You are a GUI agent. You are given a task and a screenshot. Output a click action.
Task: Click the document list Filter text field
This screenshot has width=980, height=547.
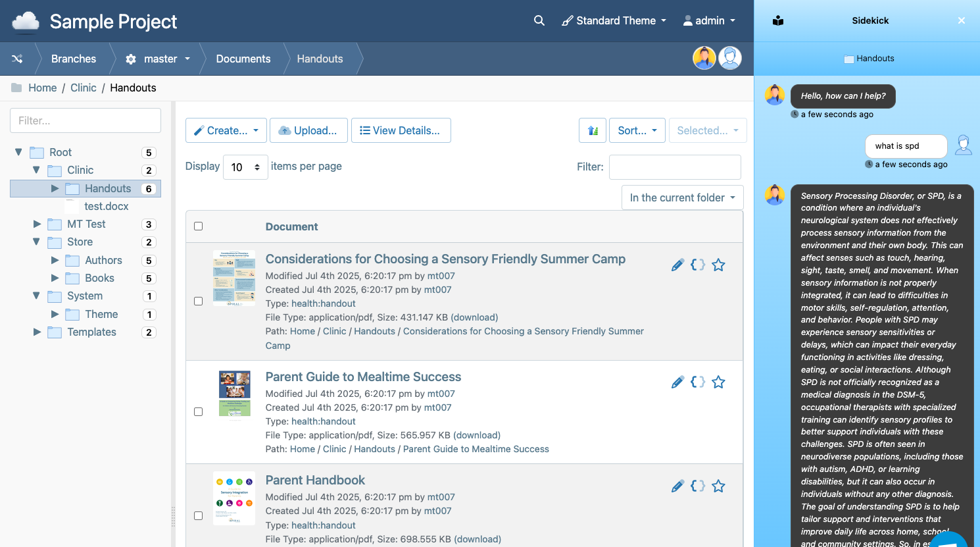coord(675,167)
